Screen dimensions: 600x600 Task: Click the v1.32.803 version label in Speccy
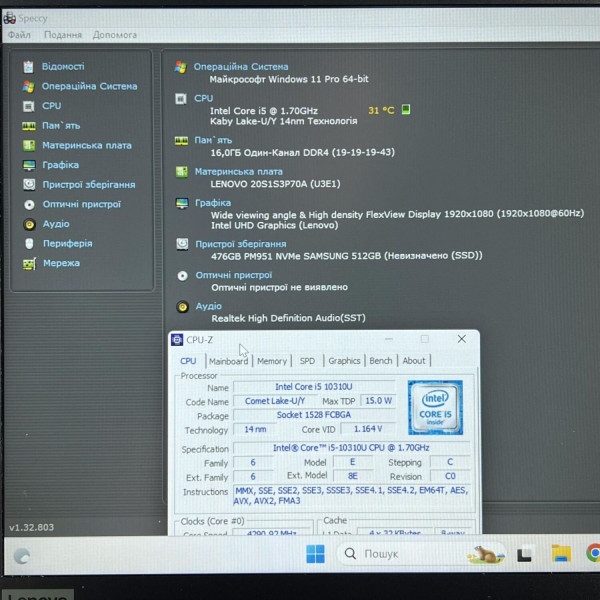pos(31,528)
